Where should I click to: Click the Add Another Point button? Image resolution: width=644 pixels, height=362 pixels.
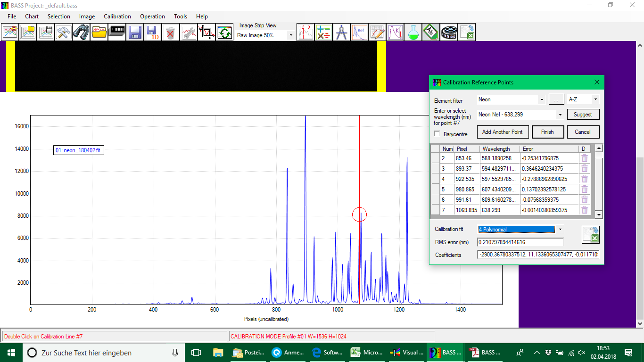503,132
